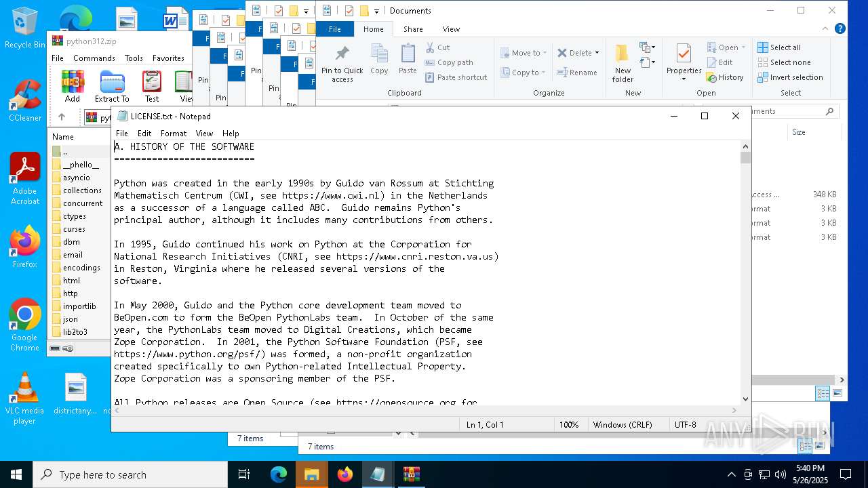Click Copy icon in Documents ribbon
868x488 pixels.
click(379, 60)
